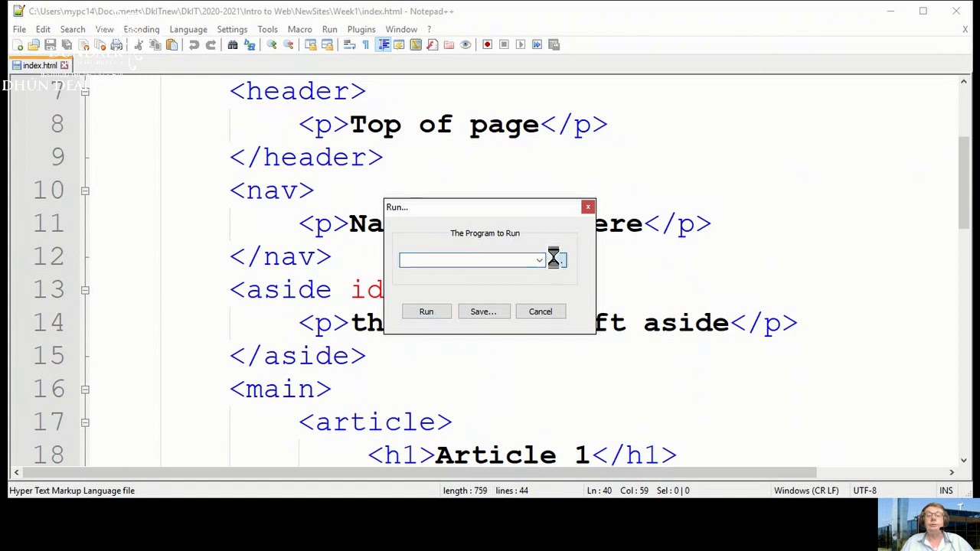The height and width of the screenshot is (551, 980).
Task: Click the Zoom In magnifier icon
Action: tap(272, 45)
